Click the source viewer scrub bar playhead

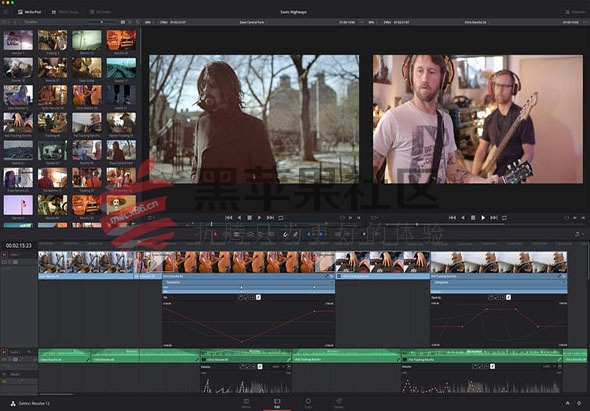pos(211,224)
